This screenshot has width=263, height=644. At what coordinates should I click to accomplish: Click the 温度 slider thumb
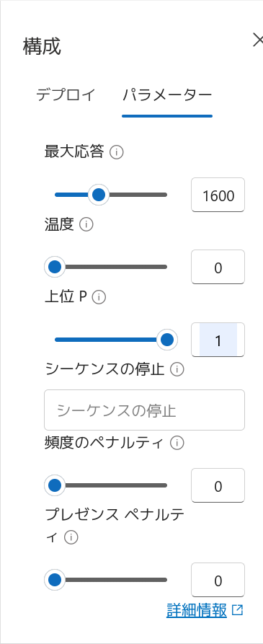pos(55,267)
